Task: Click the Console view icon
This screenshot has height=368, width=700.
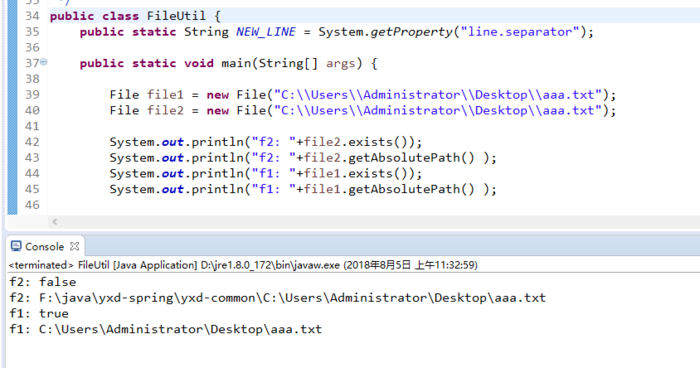Action: [16, 246]
